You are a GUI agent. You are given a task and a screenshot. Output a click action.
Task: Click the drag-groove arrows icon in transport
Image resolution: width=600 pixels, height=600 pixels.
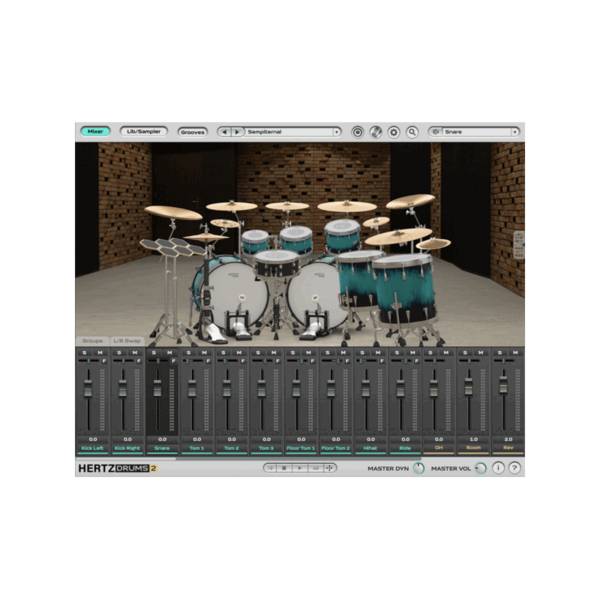329,468
